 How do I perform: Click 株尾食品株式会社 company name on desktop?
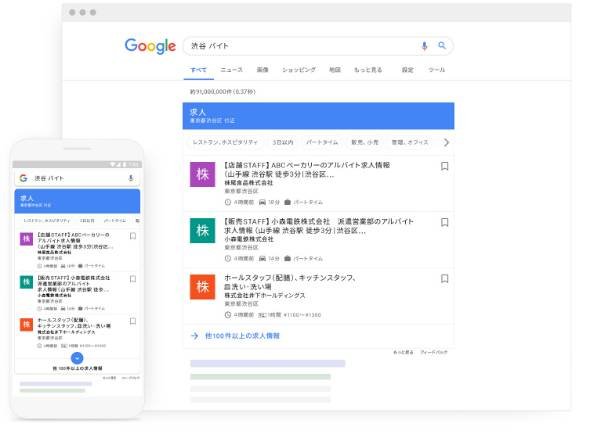[248, 183]
